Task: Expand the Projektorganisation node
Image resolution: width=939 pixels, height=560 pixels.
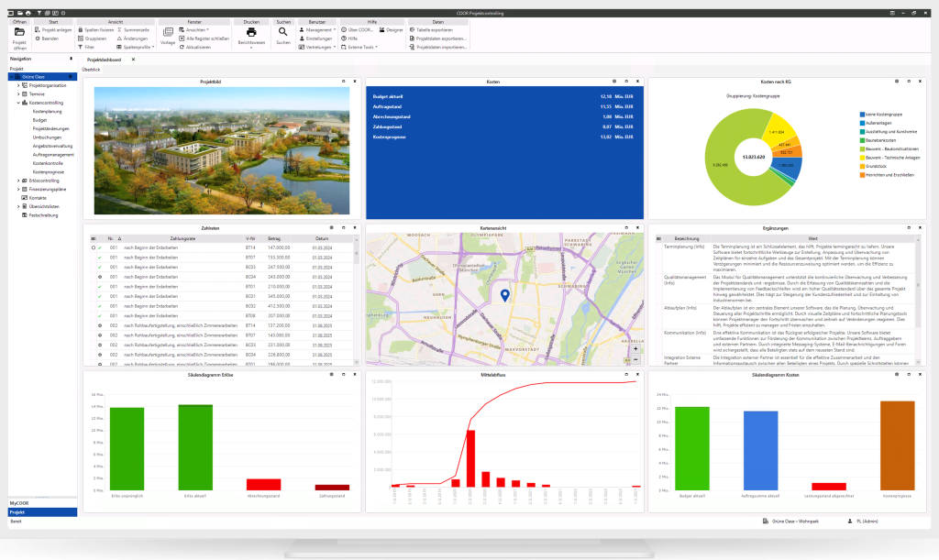Action: coord(18,85)
